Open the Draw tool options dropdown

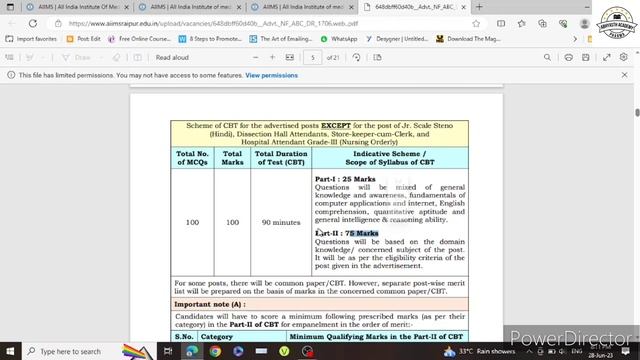[101, 58]
